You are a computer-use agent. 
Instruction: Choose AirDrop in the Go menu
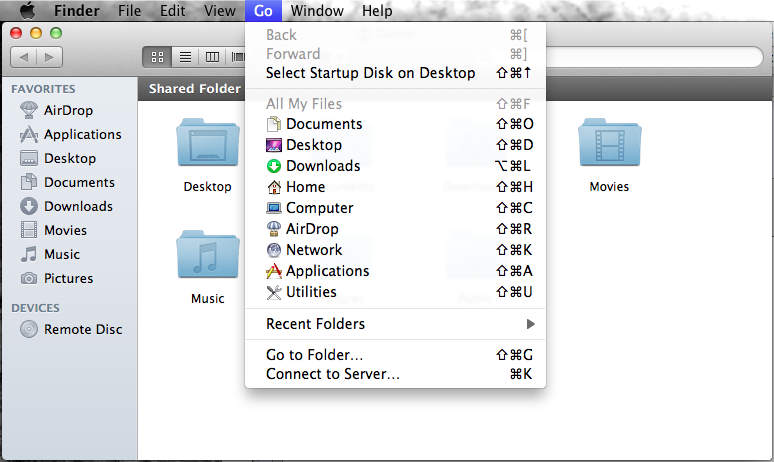(395, 229)
